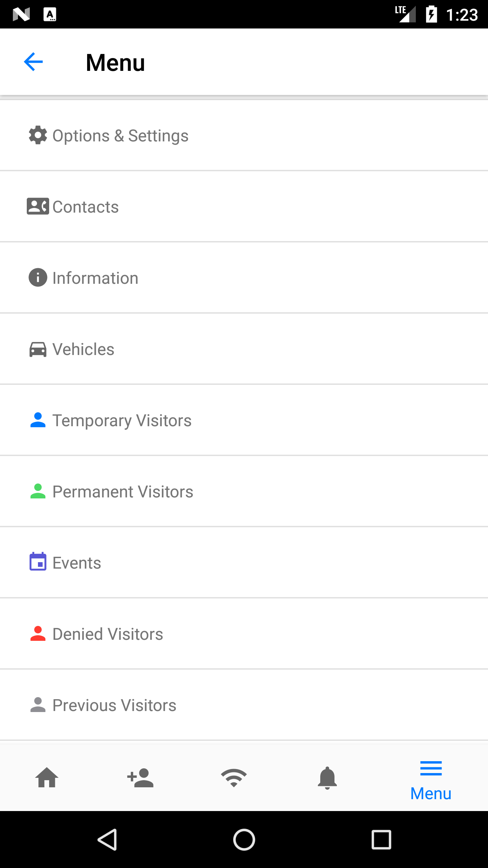This screenshot has width=488, height=868.
Task: Open Temporary Visitors list
Action: click(x=244, y=420)
